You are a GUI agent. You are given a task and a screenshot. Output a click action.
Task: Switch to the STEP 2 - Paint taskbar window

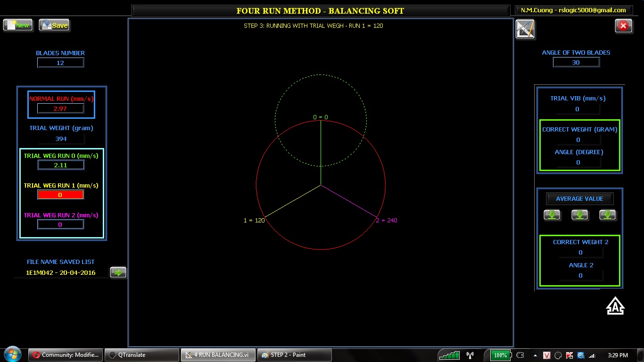click(295, 355)
